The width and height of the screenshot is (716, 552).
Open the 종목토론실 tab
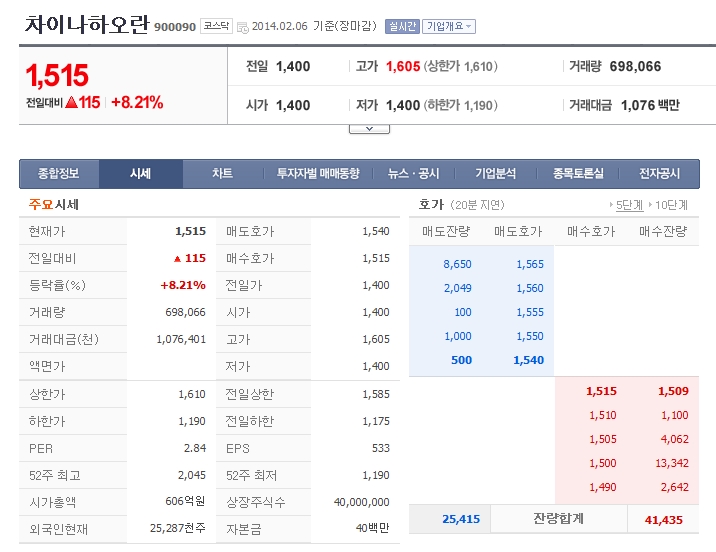click(x=578, y=173)
